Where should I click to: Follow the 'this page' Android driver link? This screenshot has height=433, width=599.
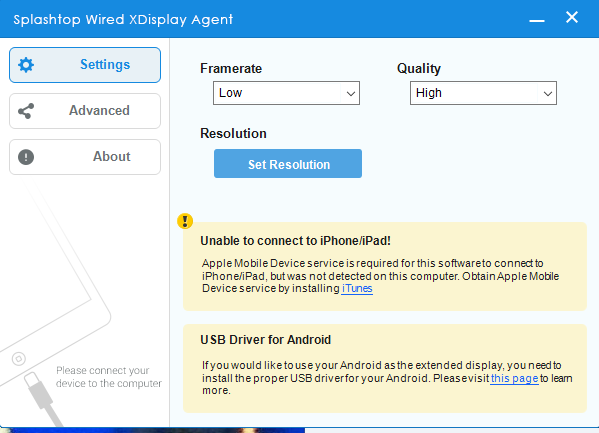click(515, 378)
